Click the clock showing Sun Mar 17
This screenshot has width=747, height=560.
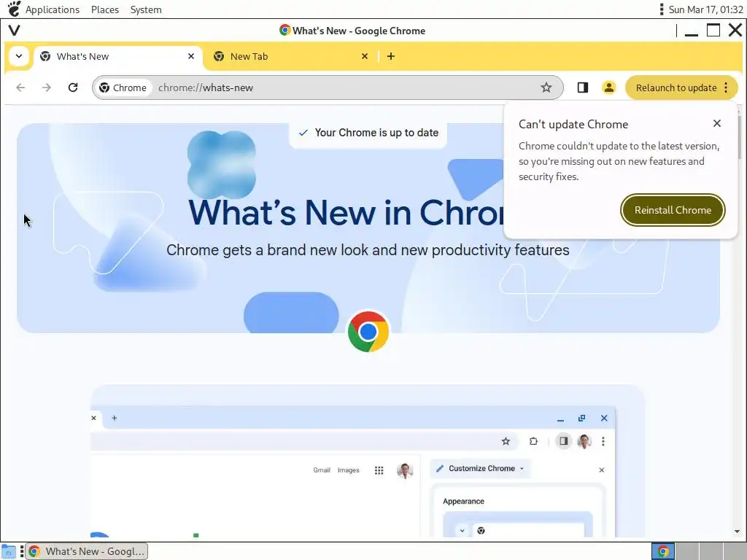(705, 9)
